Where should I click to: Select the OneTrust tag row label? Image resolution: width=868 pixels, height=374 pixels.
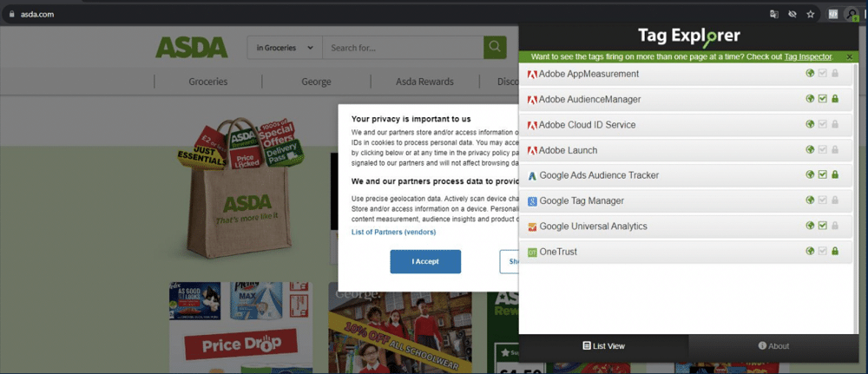(558, 251)
